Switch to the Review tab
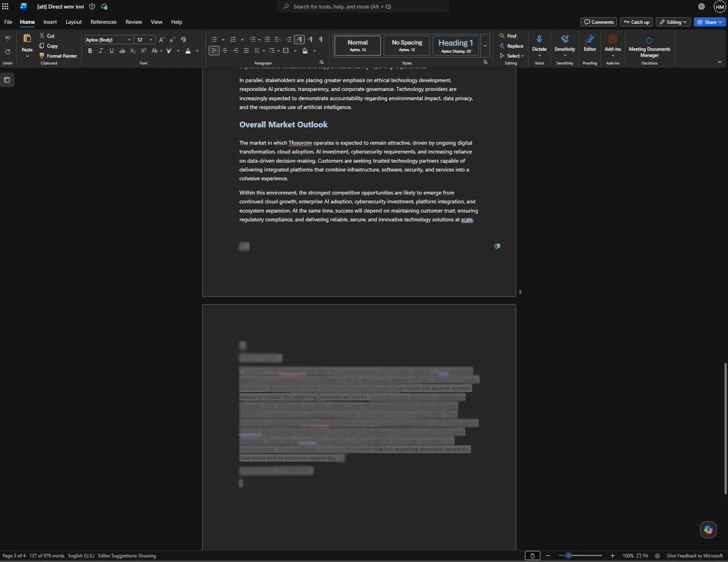This screenshot has width=728, height=562. pos(134,22)
